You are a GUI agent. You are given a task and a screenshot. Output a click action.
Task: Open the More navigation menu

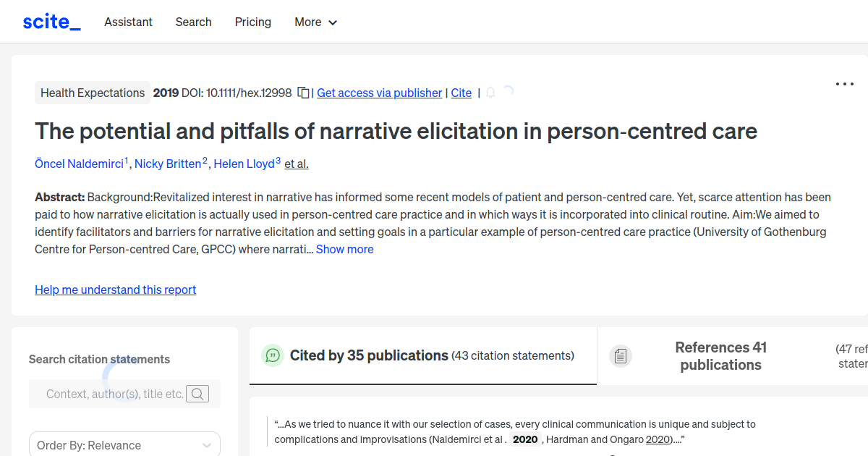(315, 22)
